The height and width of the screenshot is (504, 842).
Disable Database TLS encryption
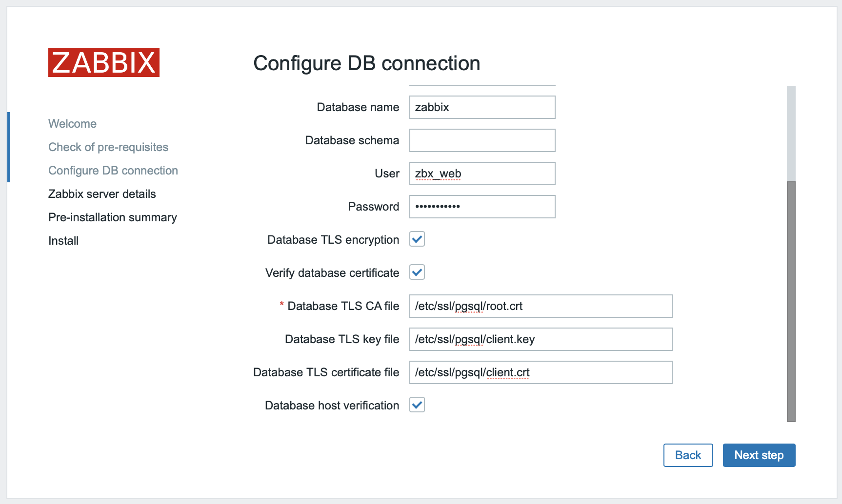click(417, 239)
